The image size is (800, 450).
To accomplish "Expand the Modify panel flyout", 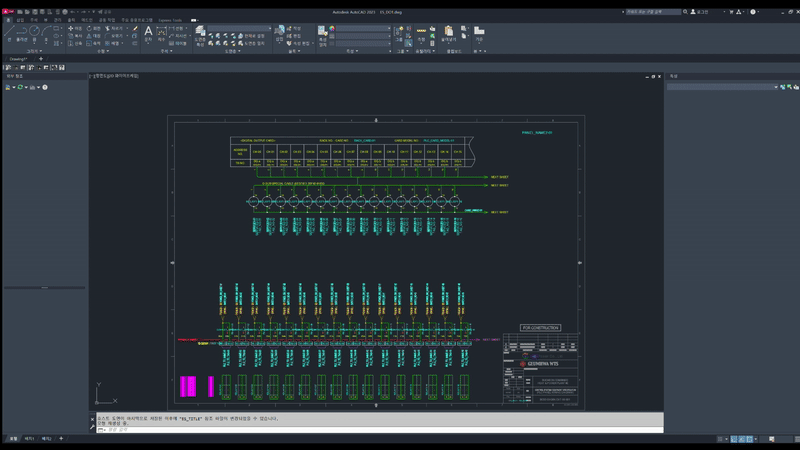I will [104, 51].
